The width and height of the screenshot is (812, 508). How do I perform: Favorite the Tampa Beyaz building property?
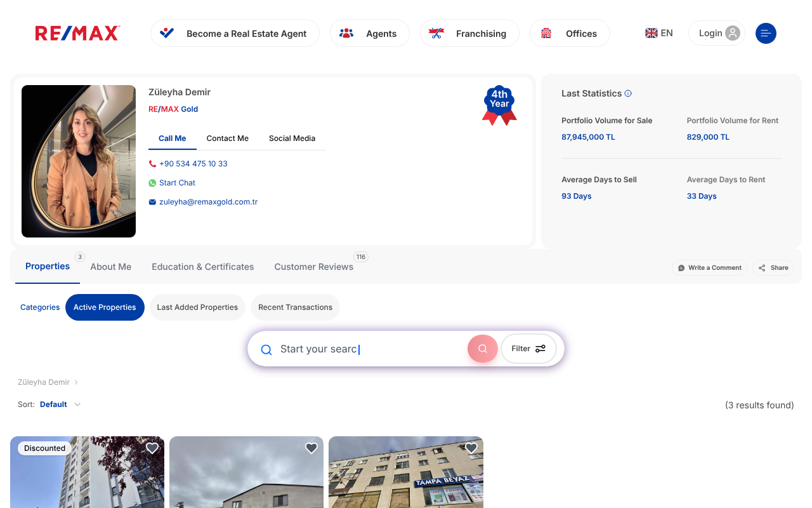tap(471, 448)
